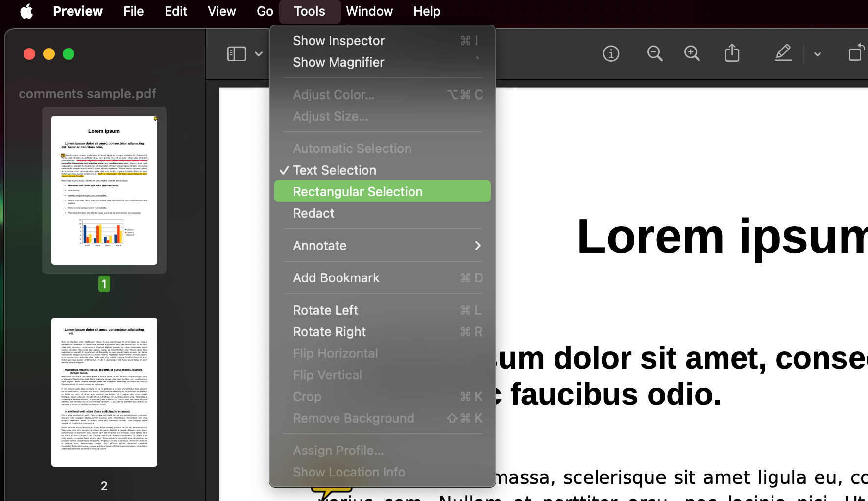Open the View menu
Screen dimensions: 868x501
[x=222, y=11]
